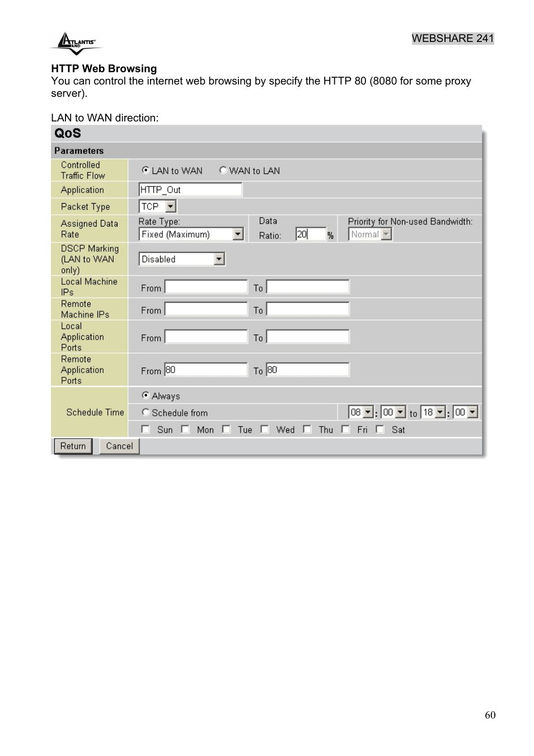Image resolution: width=534 pixels, height=756 pixels.
Task: Tick the Mon checkbox
Action: 185,429
